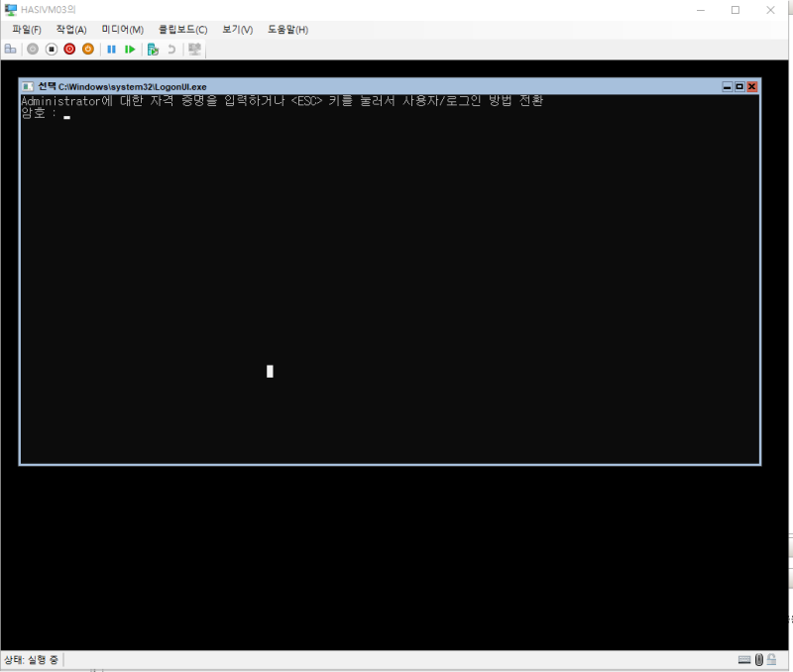Viewport: 793px width, 672px height.
Task: Close the LogonUI.exe console window
Action: pos(752,86)
